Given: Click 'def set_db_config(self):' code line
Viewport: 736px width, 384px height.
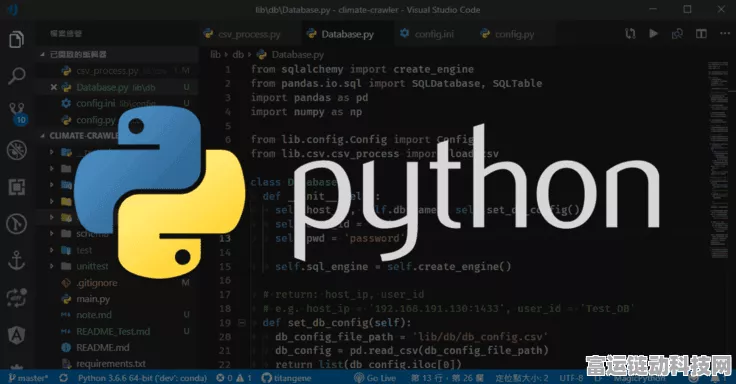Looking at the screenshot, I should (337, 323).
